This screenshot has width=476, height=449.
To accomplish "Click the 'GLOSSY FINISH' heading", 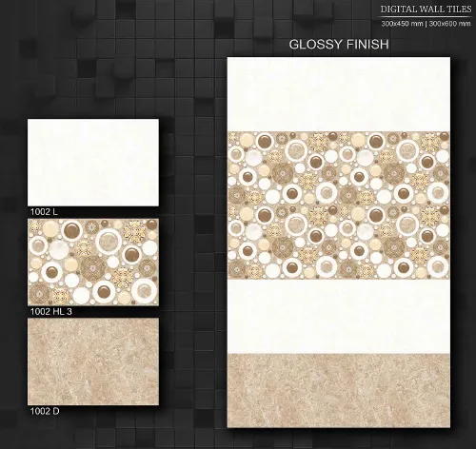I will click(339, 44).
